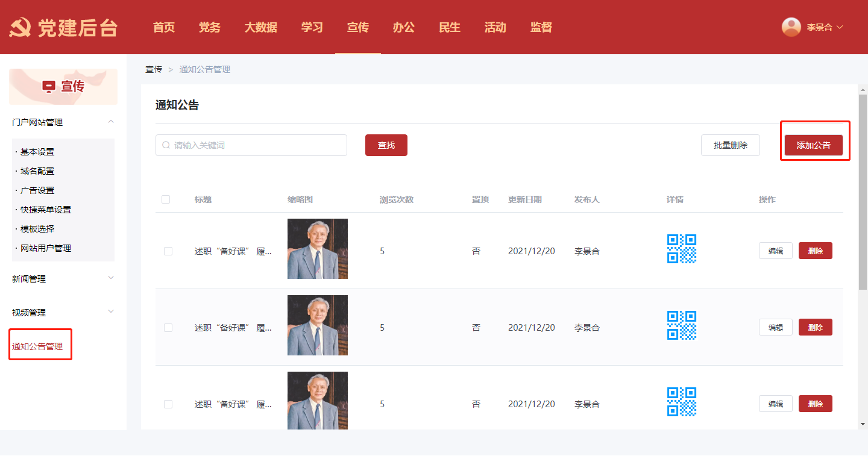
Task: Click the search magnifier icon in keyword box
Action: [166, 145]
